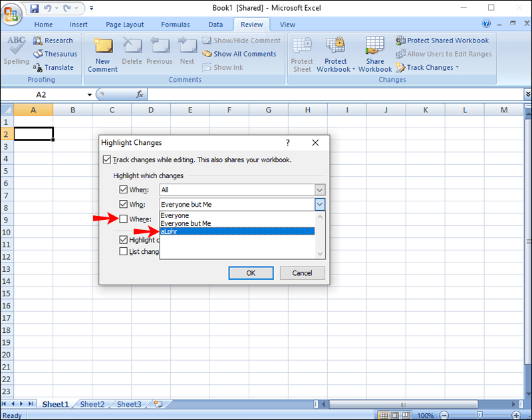
Task: Switch to Normal view in status bar
Action: point(384,415)
